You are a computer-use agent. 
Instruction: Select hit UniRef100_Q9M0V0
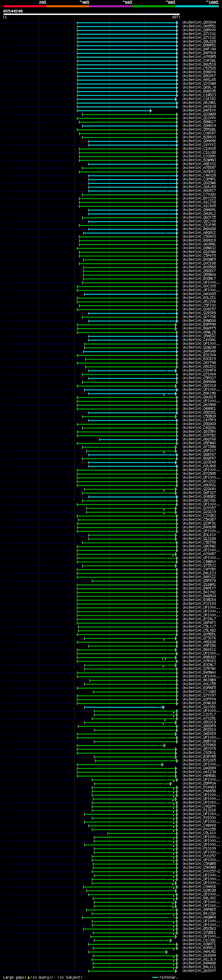pos(199,30)
